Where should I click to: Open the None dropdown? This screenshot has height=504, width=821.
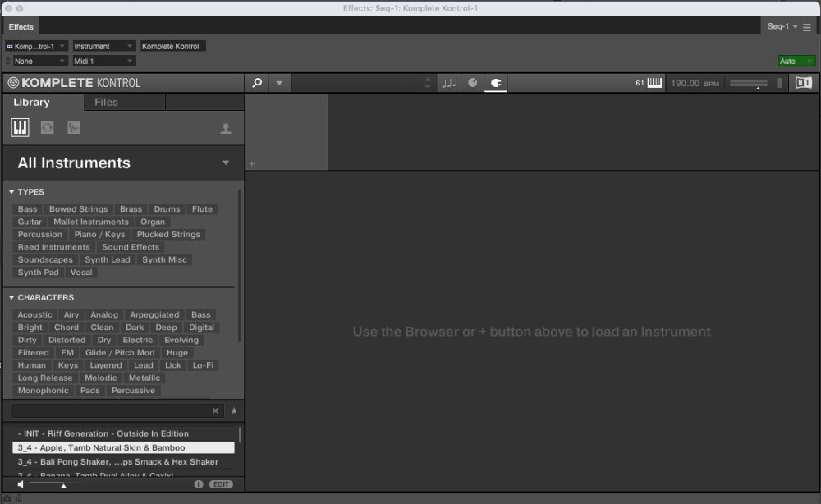pyautogui.click(x=39, y=62)
